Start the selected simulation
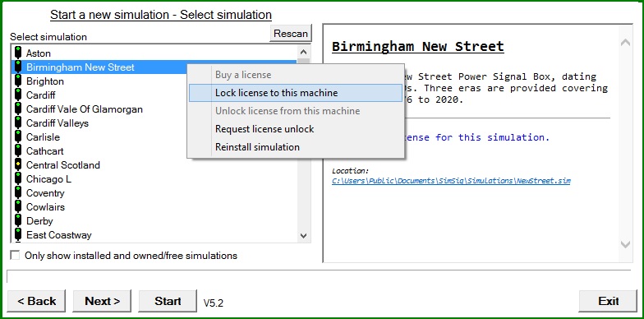Image resolution: width=644 pixels, height=319 pixels. 168,301
